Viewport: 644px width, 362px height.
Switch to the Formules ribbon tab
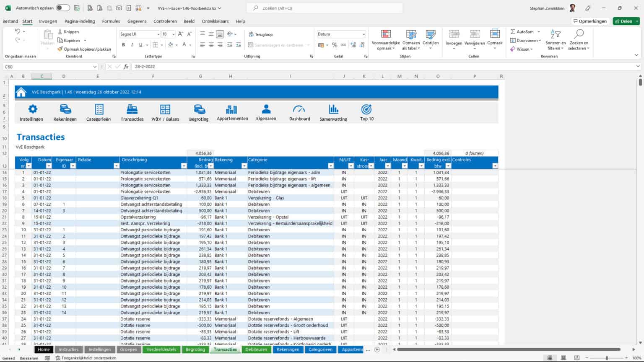point(111,21)
